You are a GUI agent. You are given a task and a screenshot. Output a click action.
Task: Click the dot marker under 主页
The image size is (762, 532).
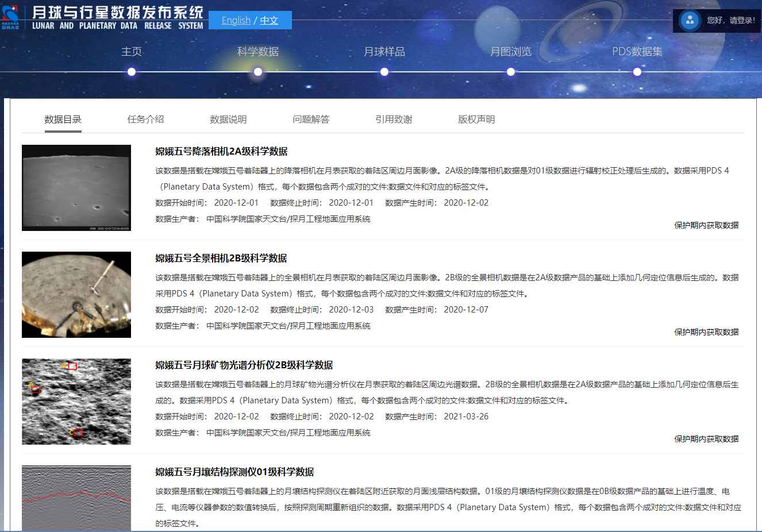[132, 72]
